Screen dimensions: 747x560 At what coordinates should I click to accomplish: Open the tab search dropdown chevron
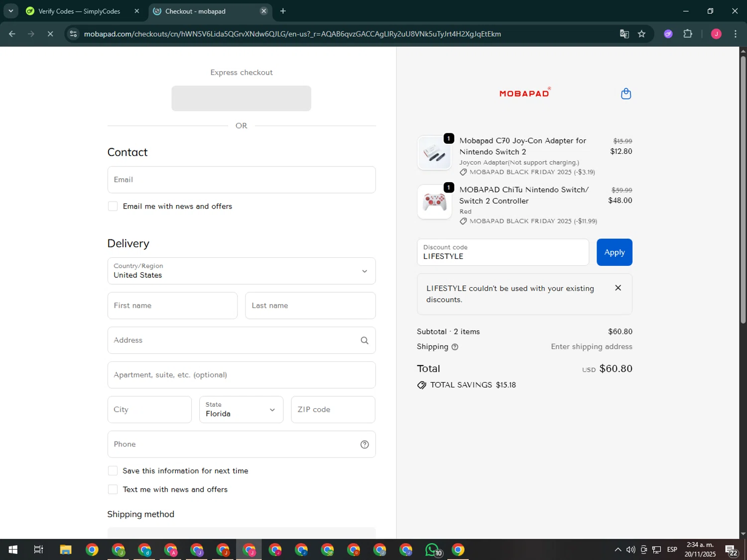point(11,11)
